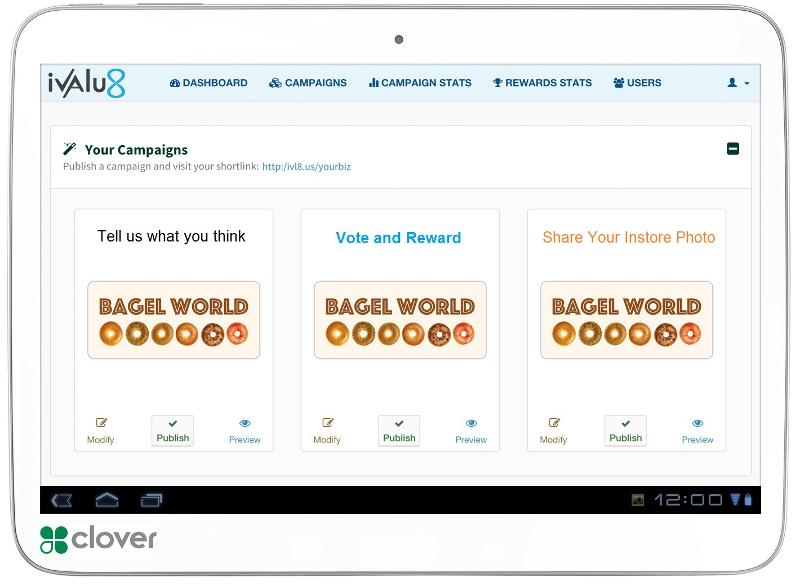The width and height of the screenshot is (800, 586).
Task: Open the Dashboard icon in navigation
Action: click(x=174, y=83)
